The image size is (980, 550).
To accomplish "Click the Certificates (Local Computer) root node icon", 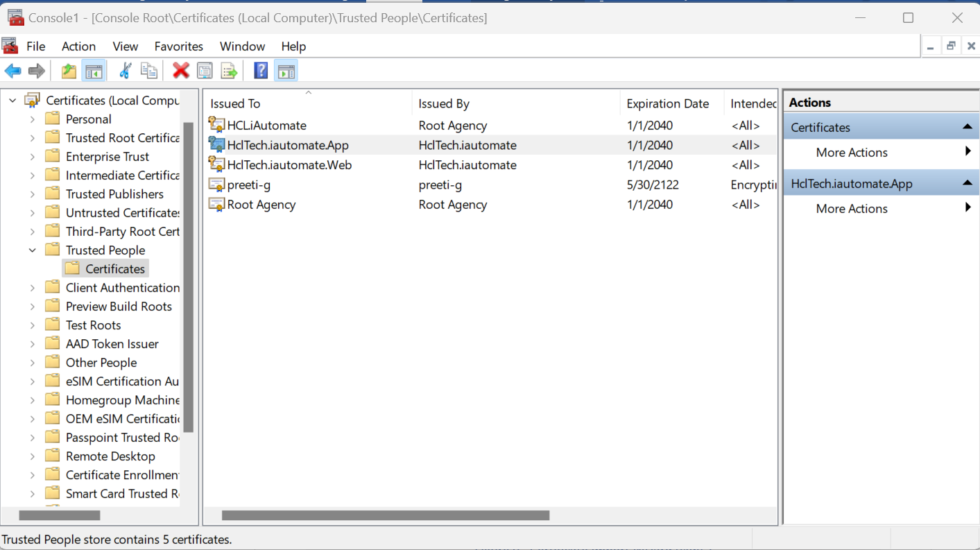I will click(x=33, y=101).
